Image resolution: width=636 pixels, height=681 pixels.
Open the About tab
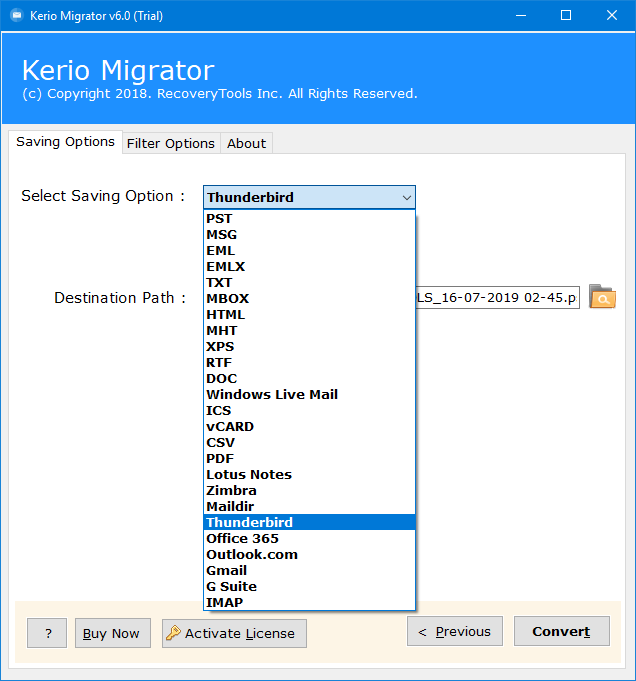[x=246, y=143]
